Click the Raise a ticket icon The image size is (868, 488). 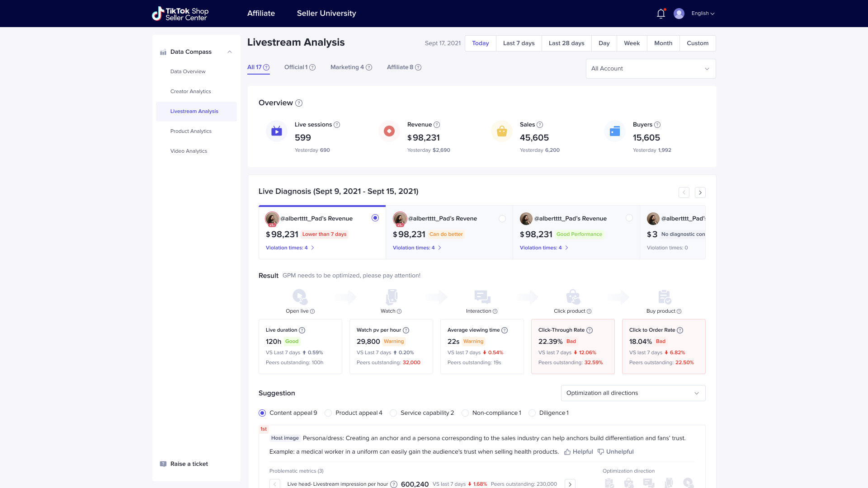pyautogui.click(x=163, y=464)
